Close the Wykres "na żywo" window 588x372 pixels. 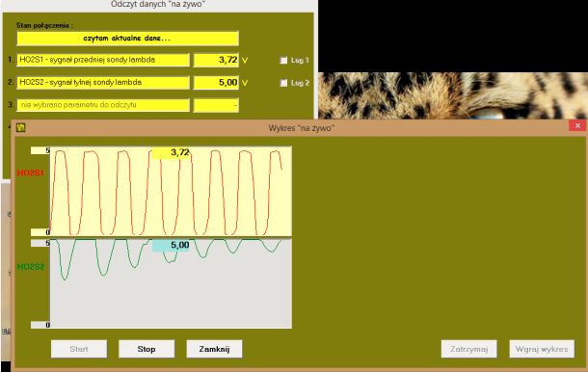click(577, 125)
